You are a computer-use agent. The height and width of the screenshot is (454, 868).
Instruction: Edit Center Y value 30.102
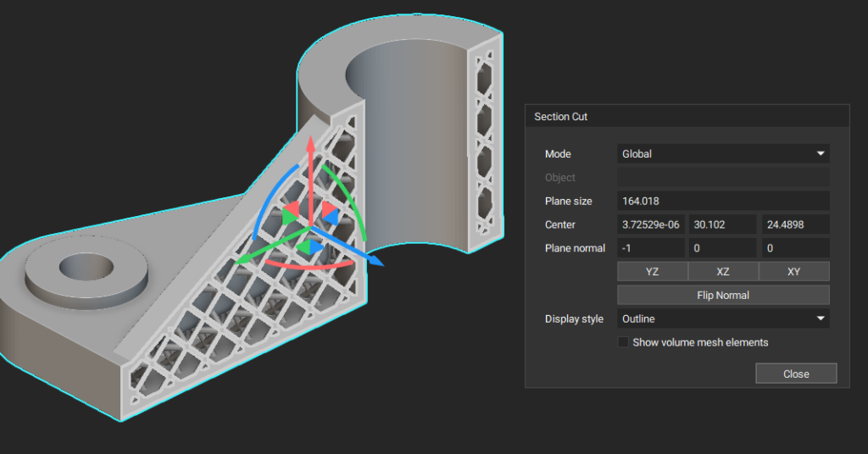coord(722,224)
